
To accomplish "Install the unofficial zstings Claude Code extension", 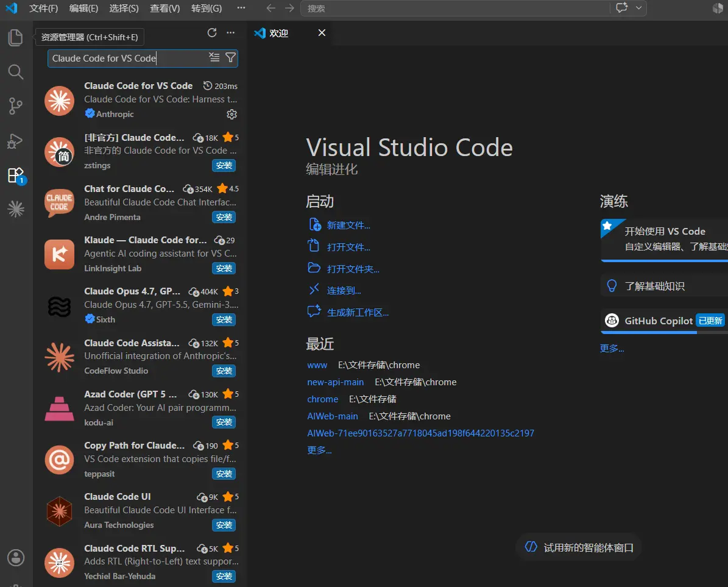I will pyautogui.click(x=224, y=165).
